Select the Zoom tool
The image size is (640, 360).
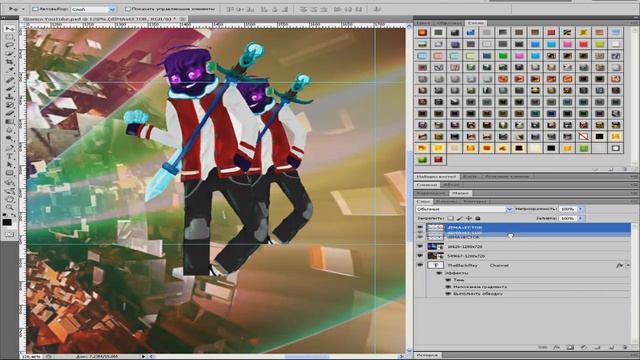pyautogui.click(x=9, y=207)
